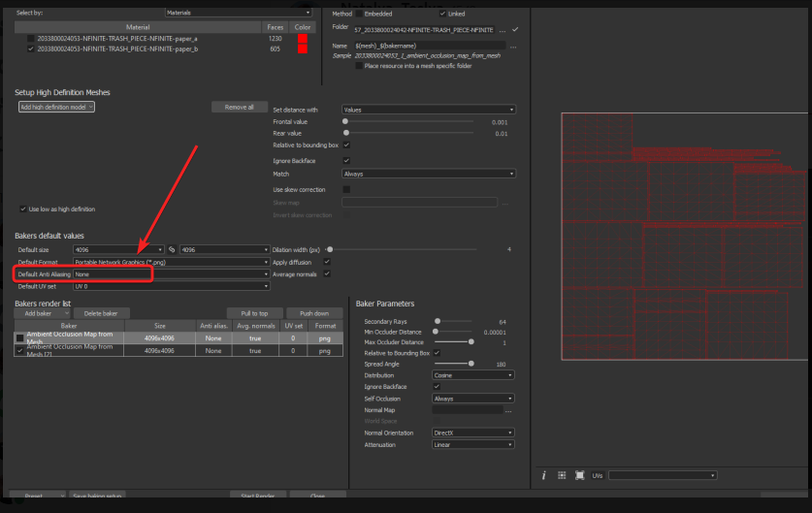Image resolution: width=812 pixels, height=513 pixels.
Task: Check the first Ambient Occlusion baker row checkbox
Action: click(x=19, y=338)
